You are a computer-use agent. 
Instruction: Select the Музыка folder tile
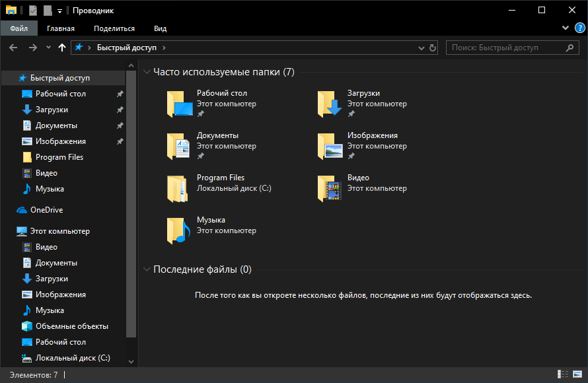212,230
